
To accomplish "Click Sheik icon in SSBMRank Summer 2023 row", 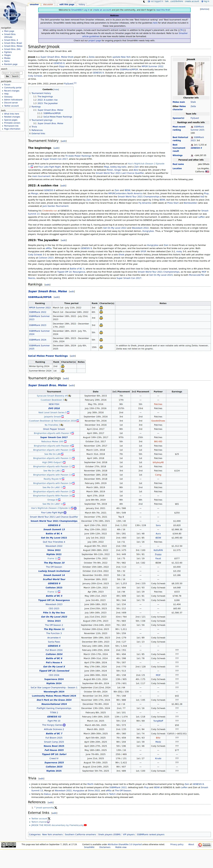I will pos(101,318).
